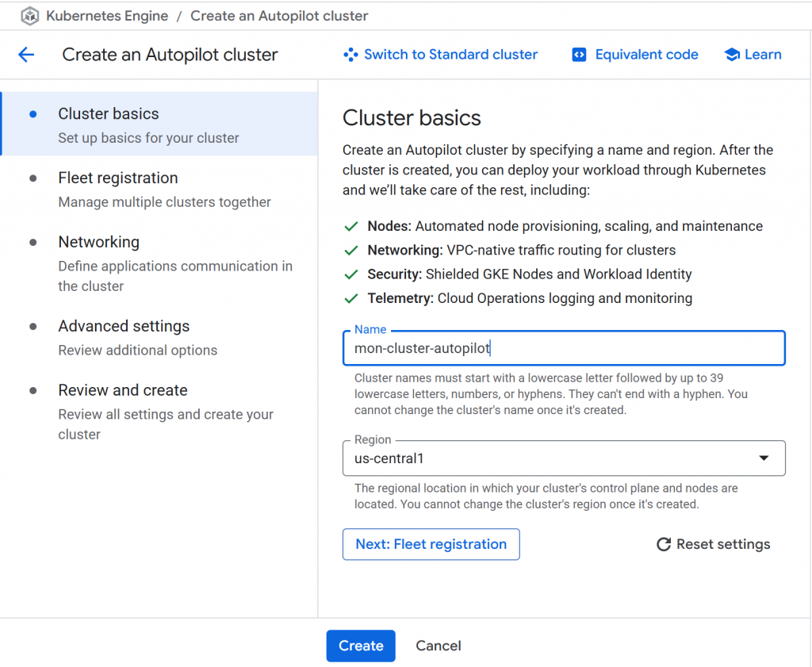Click the Kubernetes Engine breadcrumb link

pos(107,16)
